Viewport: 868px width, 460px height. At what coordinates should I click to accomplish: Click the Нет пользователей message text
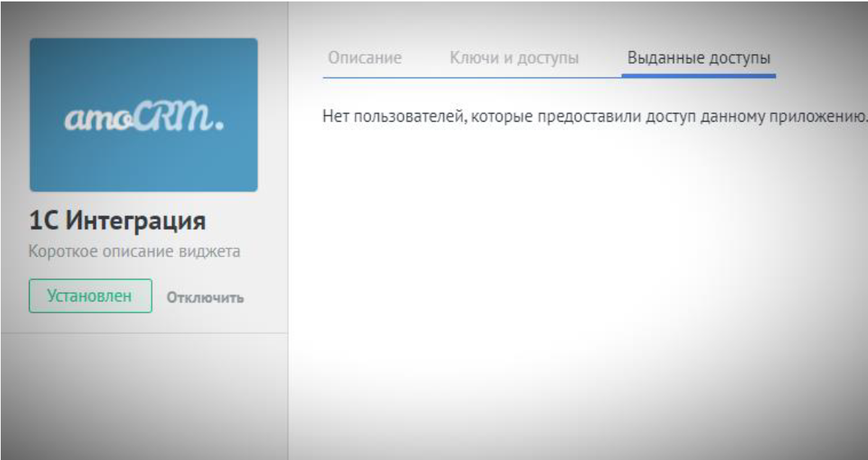(594, 117)
